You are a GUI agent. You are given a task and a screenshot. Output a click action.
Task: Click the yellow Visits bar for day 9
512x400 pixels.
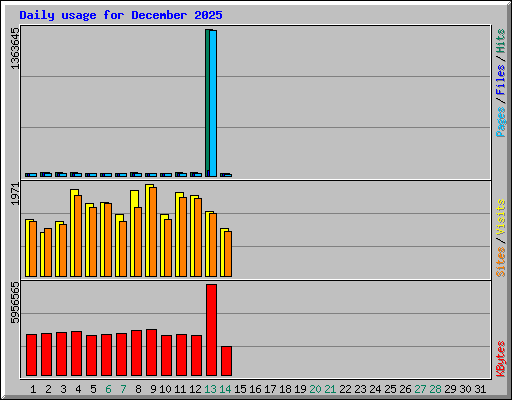click(x=147, y=230)
